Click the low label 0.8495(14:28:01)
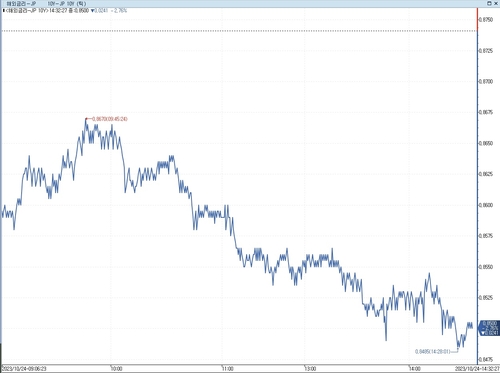Screen dimensions: 500x373 pos(433,351)
